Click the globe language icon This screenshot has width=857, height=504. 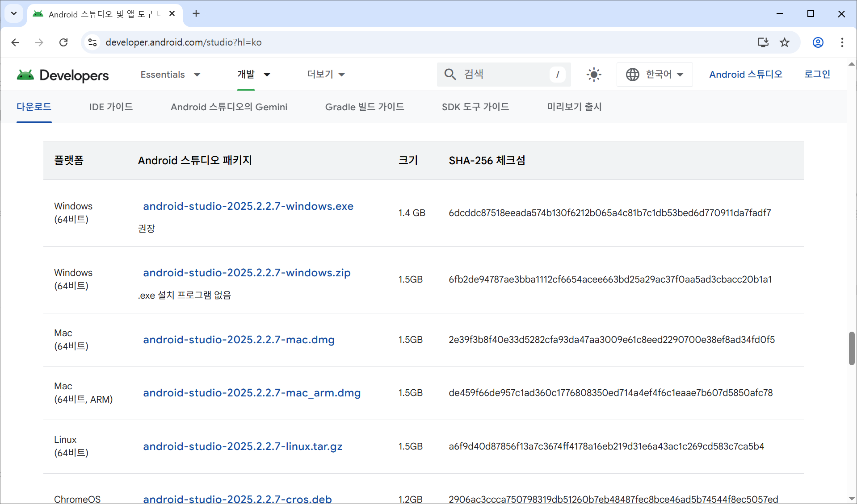click(632, 74)
